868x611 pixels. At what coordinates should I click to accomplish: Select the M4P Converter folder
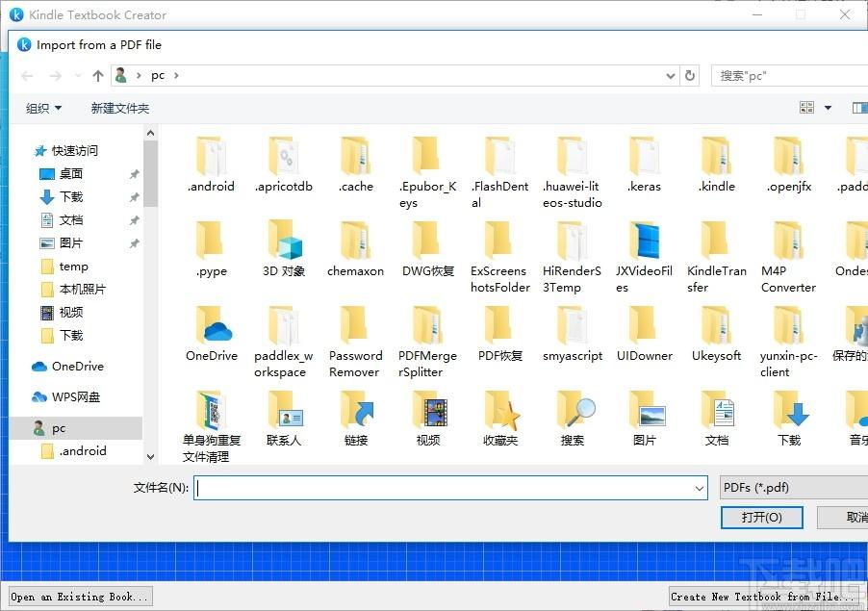pyautogui.click(x=789, y=257)
